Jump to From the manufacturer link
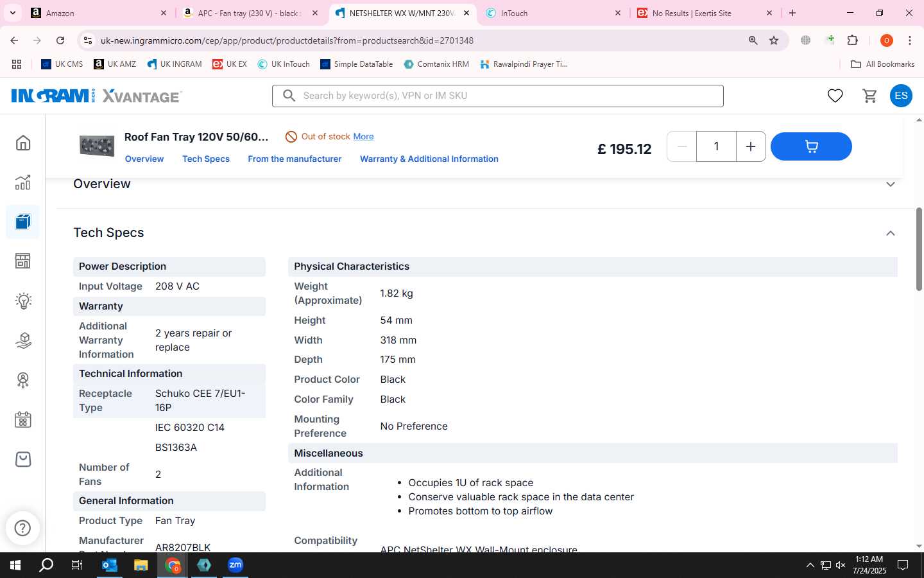924x578 pixels. 295,159
